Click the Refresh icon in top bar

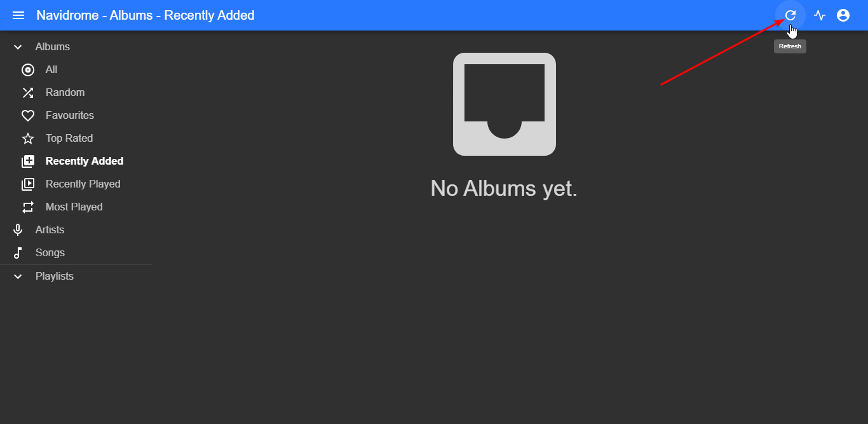[790, 15]
